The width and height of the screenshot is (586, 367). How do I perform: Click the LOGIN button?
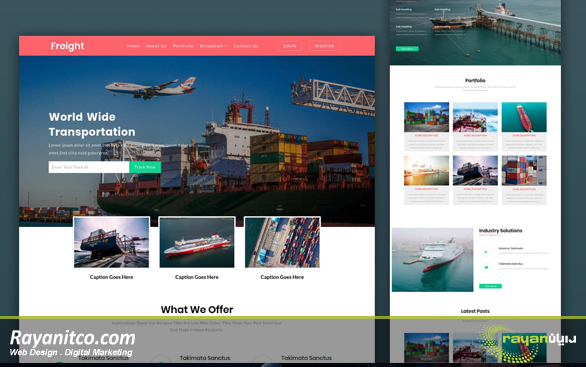(x=290, y=46)
